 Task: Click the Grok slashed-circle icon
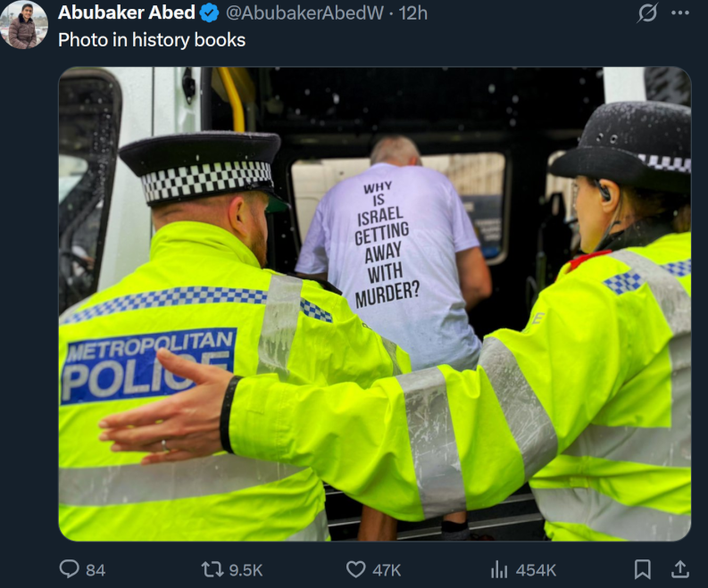pyautogui.click(x=647, y=12)
